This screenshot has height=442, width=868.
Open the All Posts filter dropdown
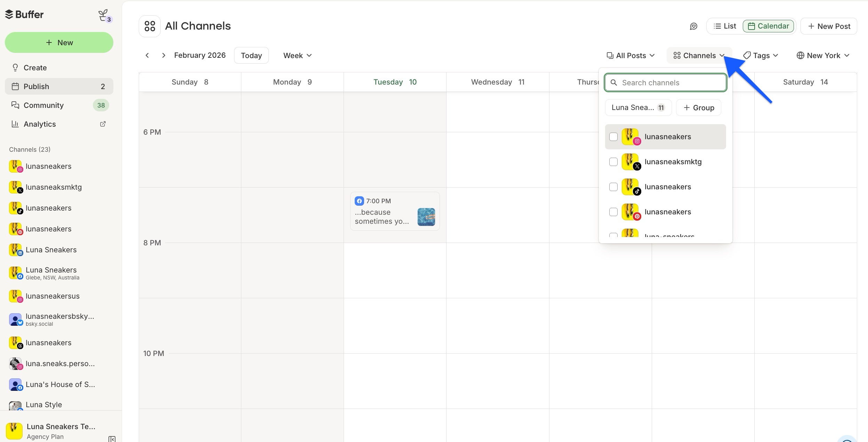pos(630,55)
